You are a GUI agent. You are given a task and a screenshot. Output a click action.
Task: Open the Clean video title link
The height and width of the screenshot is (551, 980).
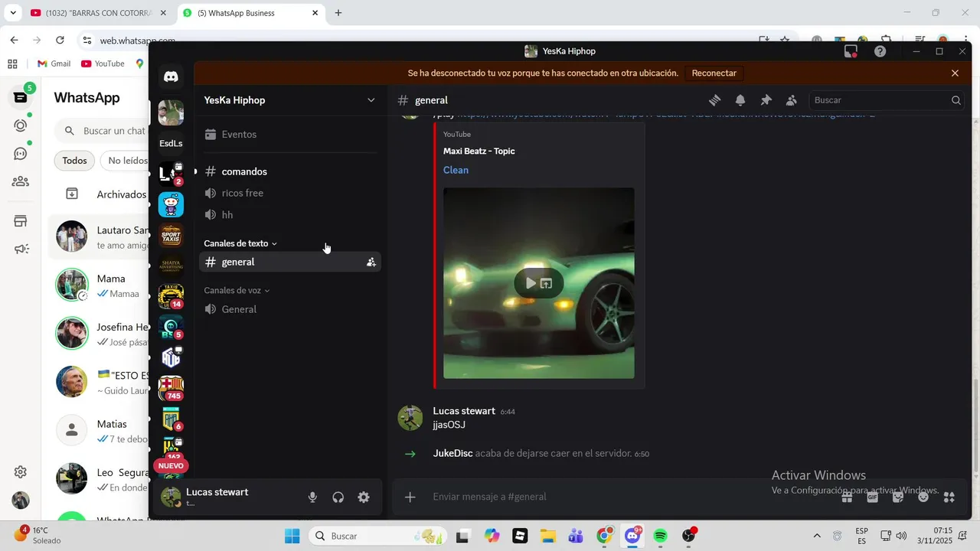click(456, 170)
